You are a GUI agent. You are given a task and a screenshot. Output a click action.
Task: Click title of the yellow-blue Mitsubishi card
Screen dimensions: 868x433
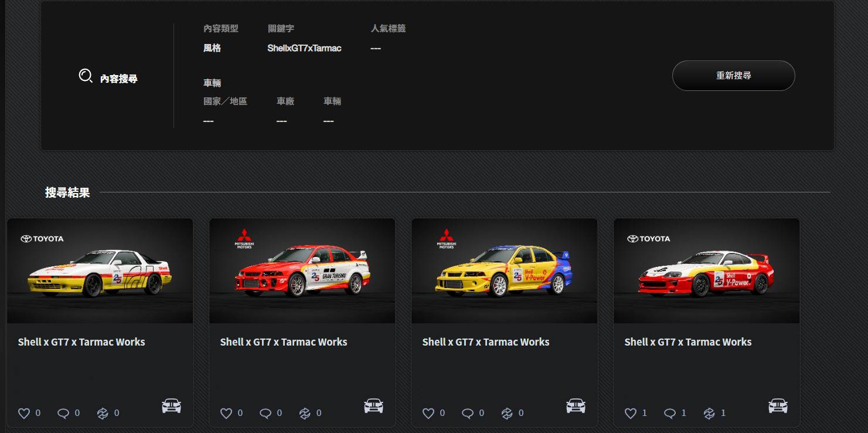(x=486, y=341)
